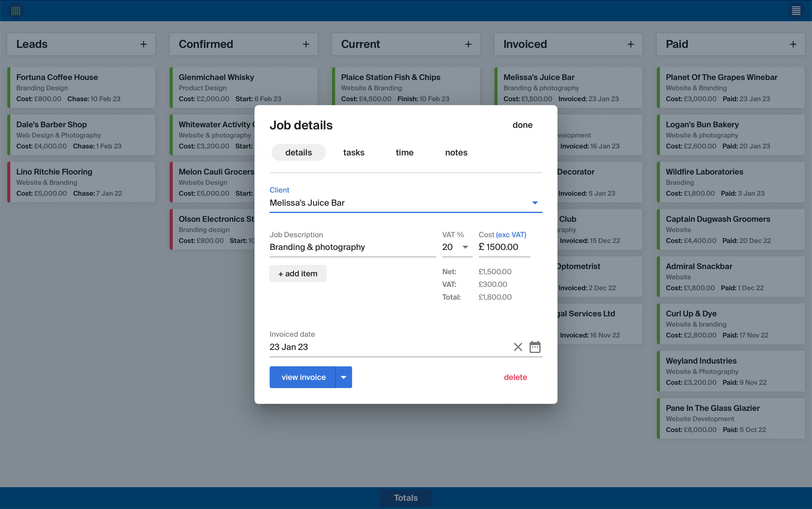Screen dimensions: 812x509
Task: Add a new card to the Invoiced column
Action: (x=631, y=44)
